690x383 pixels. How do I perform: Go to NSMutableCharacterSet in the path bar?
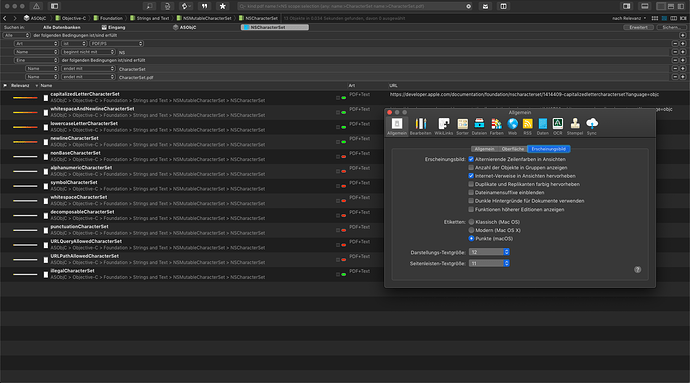point(204,18)
